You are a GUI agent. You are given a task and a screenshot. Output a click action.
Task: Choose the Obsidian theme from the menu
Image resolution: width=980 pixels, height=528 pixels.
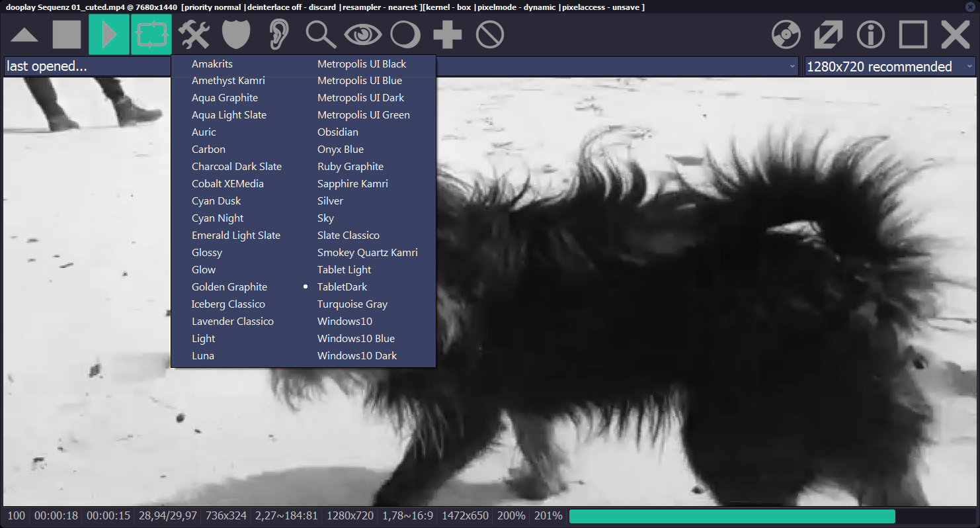(337, 132)
